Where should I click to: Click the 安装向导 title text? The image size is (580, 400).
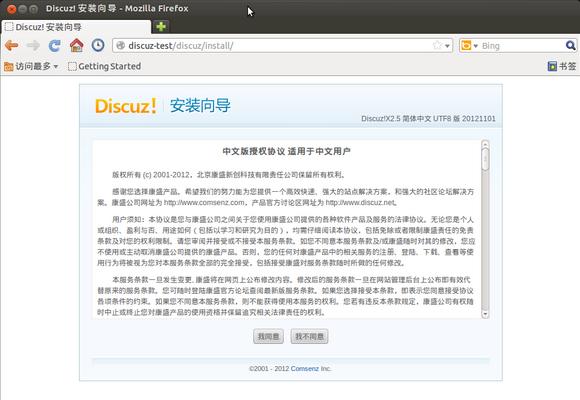click(200, 105)
